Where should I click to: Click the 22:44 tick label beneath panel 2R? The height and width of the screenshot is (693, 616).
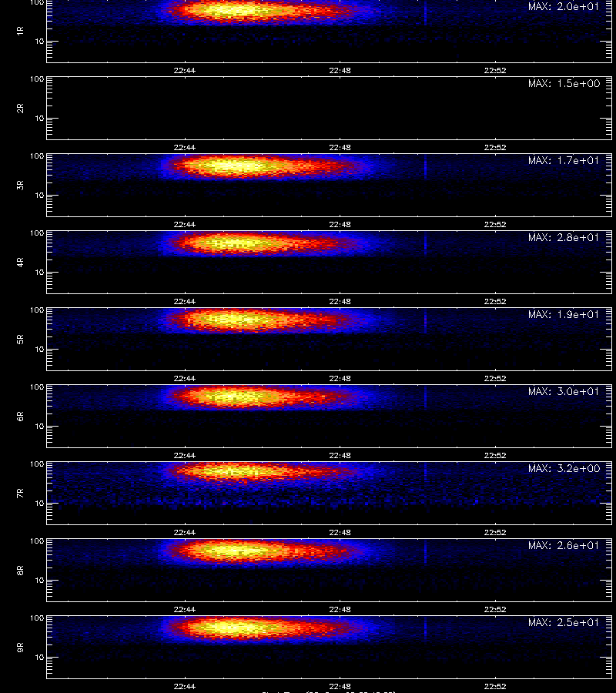coord(185,147)
